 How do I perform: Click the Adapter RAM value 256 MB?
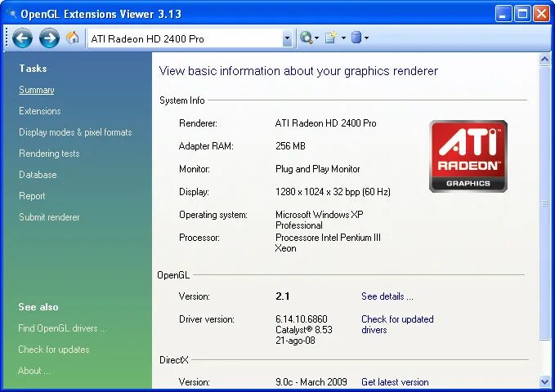click(290, 146)
